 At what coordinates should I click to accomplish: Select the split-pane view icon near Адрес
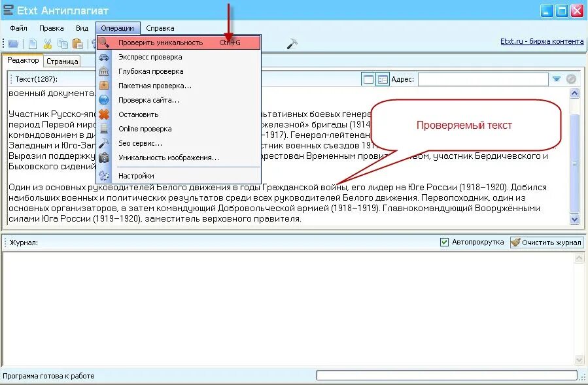(383, 79)
